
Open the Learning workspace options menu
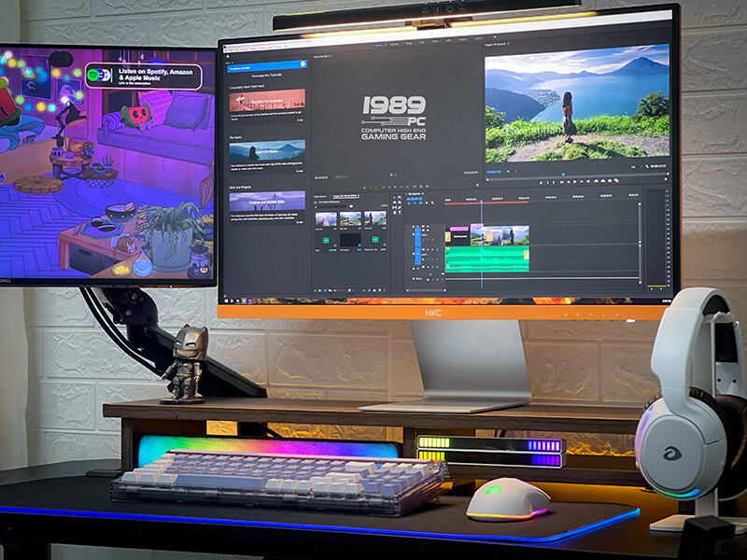(x=386, y=45)
